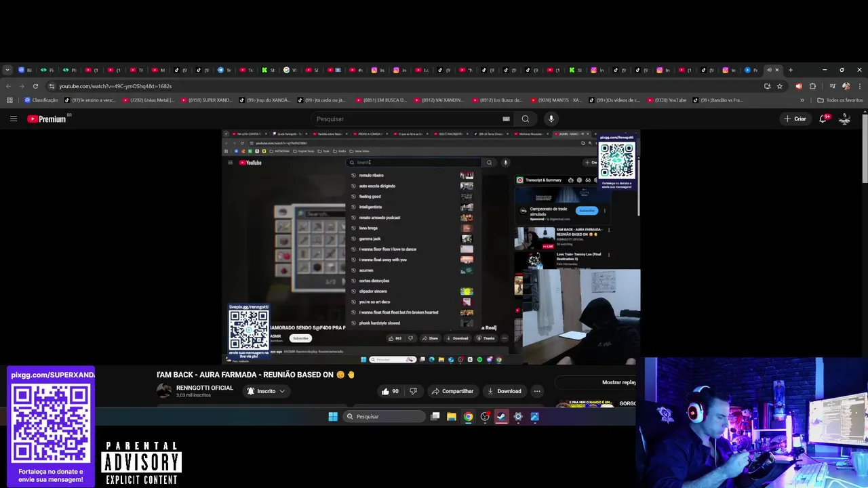Open RENNGOTTI OFICIAL channel name link
Image resolution: width=868 pixels, height=488 pixels.
point(205,388)
